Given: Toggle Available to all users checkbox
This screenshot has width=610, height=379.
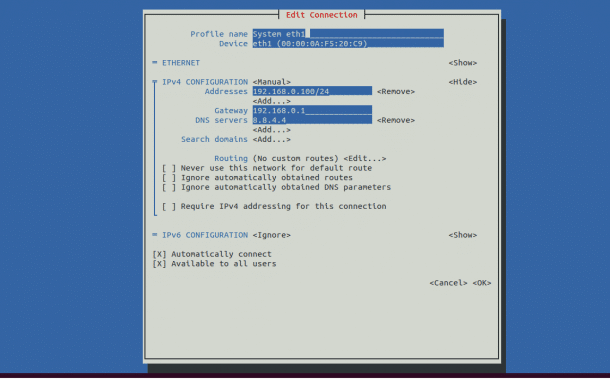Looking at the screenshot, I should point(159,264).
